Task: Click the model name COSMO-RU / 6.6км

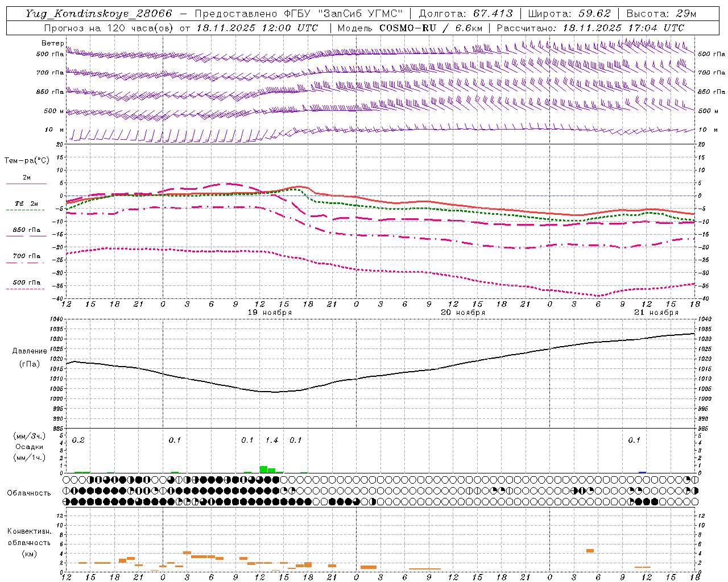Action: 431,28
